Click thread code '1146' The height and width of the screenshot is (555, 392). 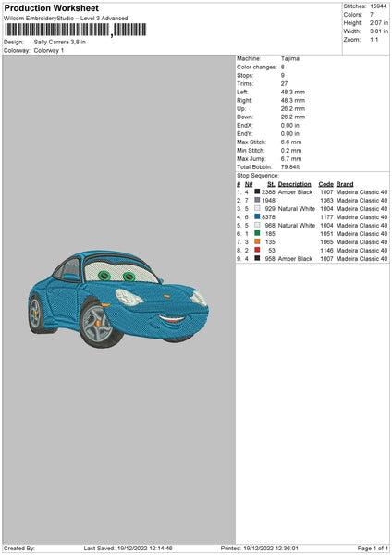pos(326,251)
